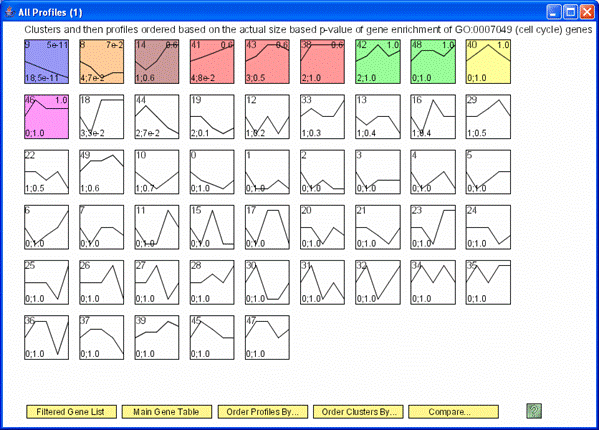Open profile 24 thumbnail
Screen dimensions: 599x430
coord(488,227)
